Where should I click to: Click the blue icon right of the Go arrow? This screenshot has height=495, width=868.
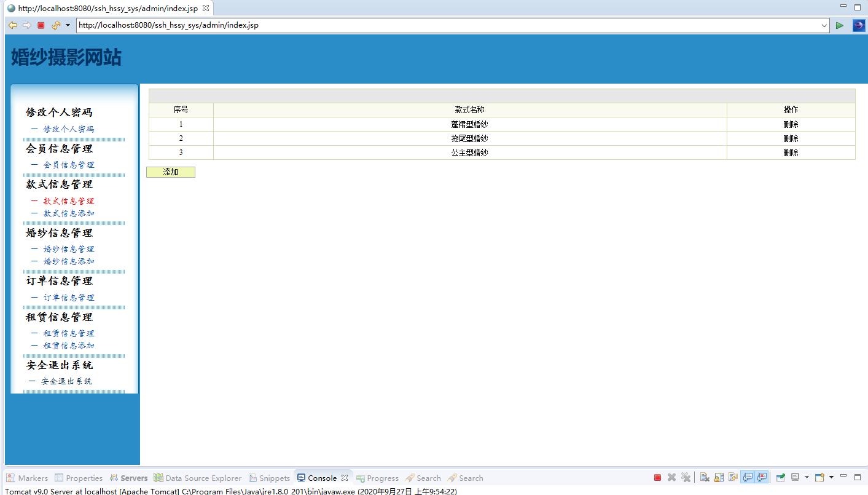pos(859,25)
